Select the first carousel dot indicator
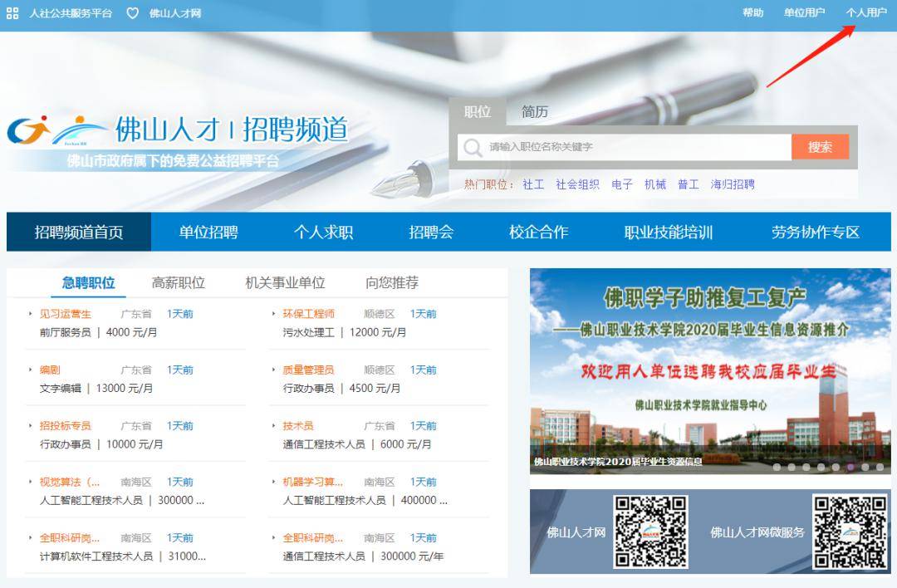Image resolution: width=897 pixels, height=588 pixels. click(x=777, y=467)
